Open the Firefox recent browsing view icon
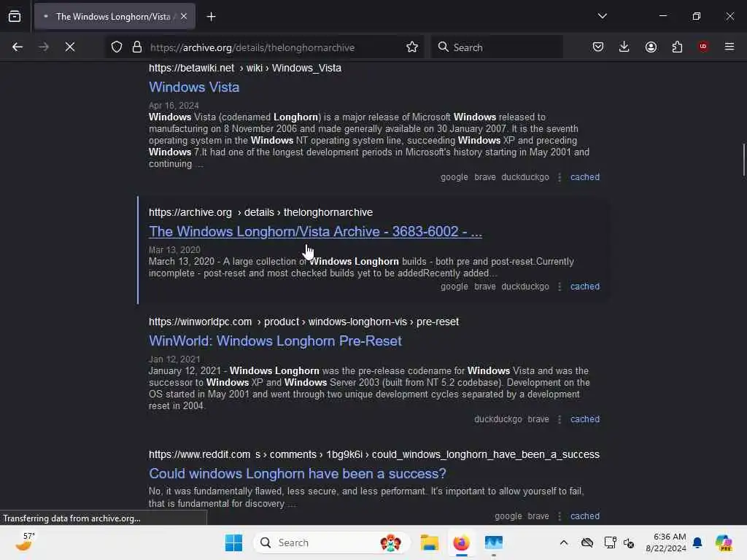This screenshot has height=560, width=747. click(15, 16)
